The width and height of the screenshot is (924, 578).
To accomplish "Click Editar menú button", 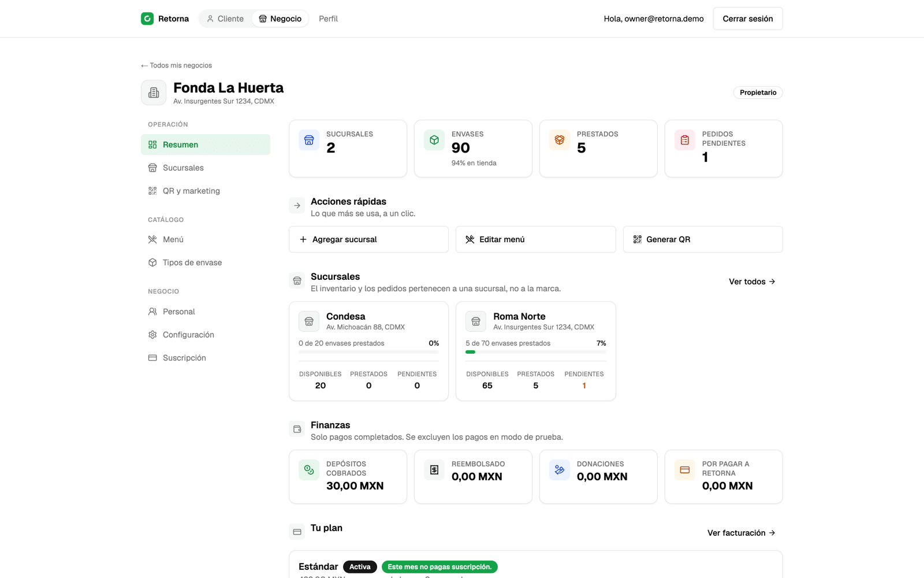I will click(x=535, y=239).
